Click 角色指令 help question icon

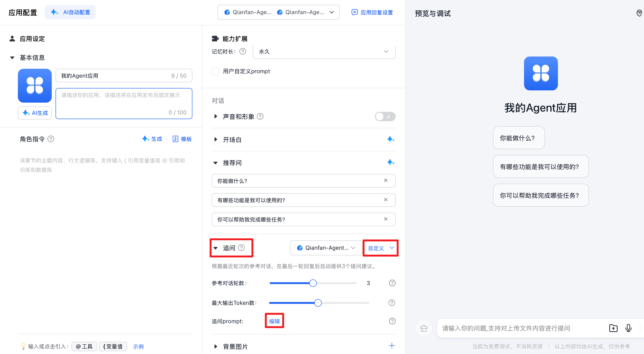coord(51,139)
